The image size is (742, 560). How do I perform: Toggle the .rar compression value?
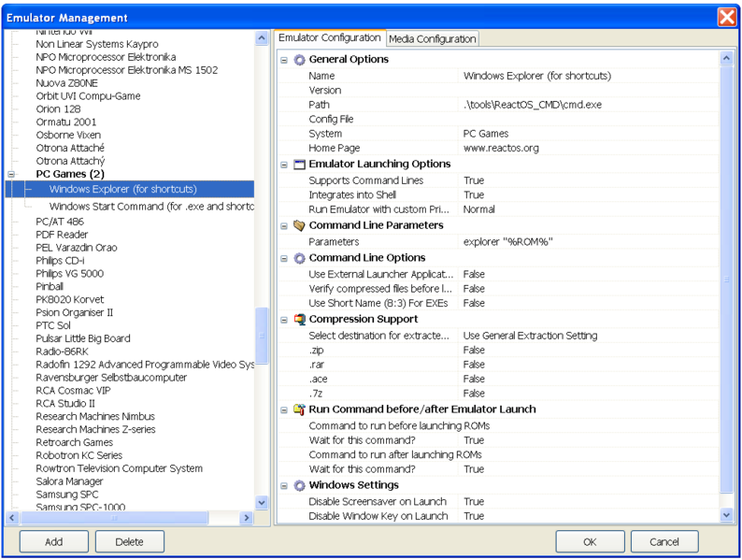474,365
